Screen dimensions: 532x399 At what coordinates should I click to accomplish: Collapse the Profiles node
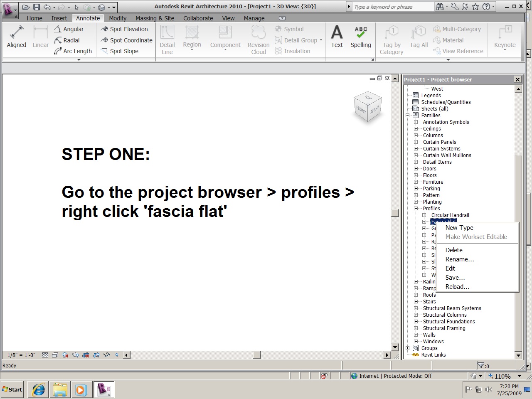pos(416,209)
